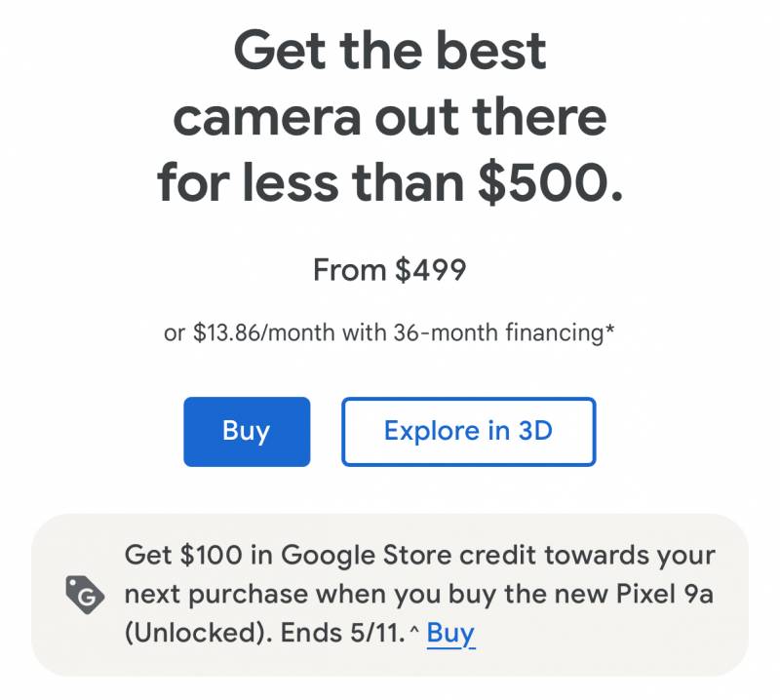Click the Ends 5/11 date text

click(x=343, y=633)
